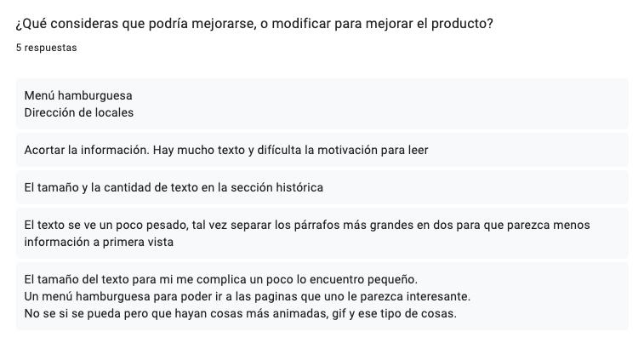Click the 'Dirección de locales' response line
The height and width of the screenshot is (343, 644).
pyautogui.click(x=78, y=112)
